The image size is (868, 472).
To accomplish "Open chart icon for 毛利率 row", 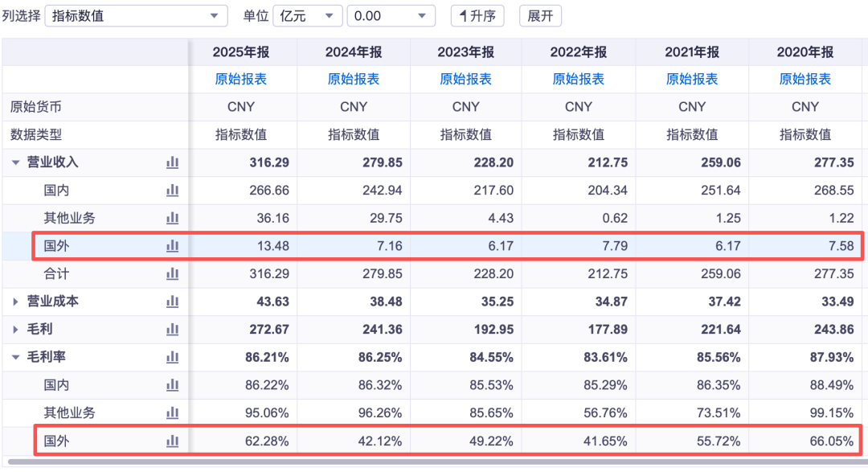I will [x=172, y=357].
